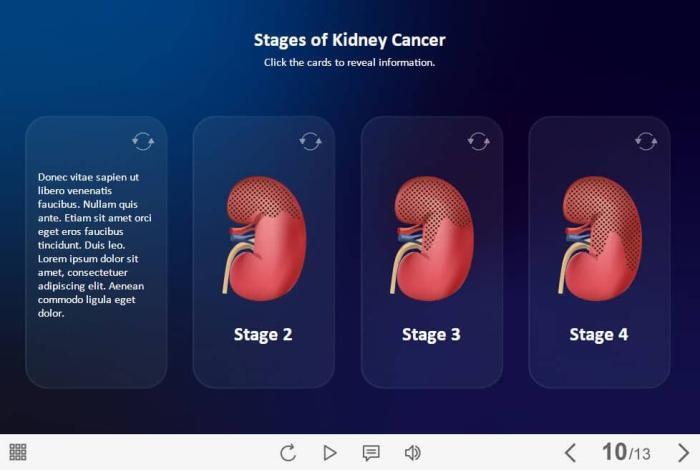Viewport: 700px width, 470px height.
Task: Advance to the next slide arrow
Action: [x=683, y=453]
